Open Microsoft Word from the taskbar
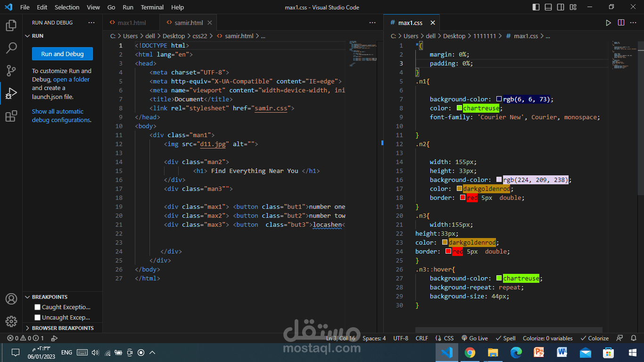644x362 pixels. tap(562, 353)
